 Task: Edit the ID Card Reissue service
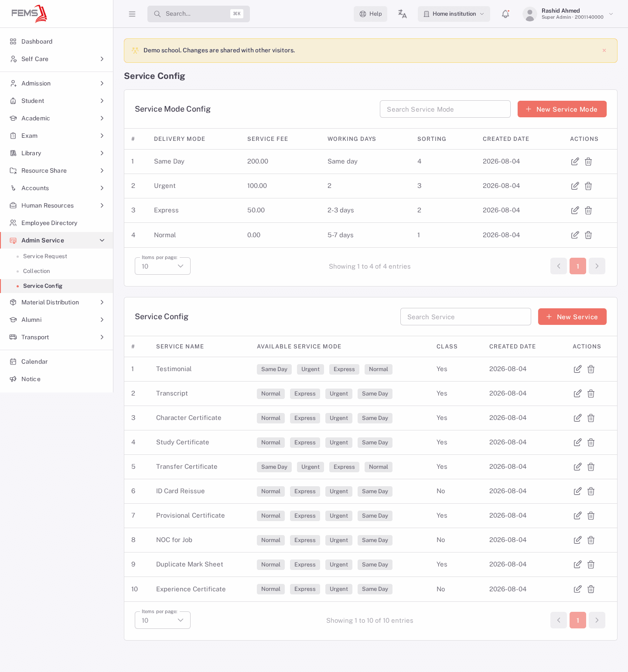click(x=577, y=491)
